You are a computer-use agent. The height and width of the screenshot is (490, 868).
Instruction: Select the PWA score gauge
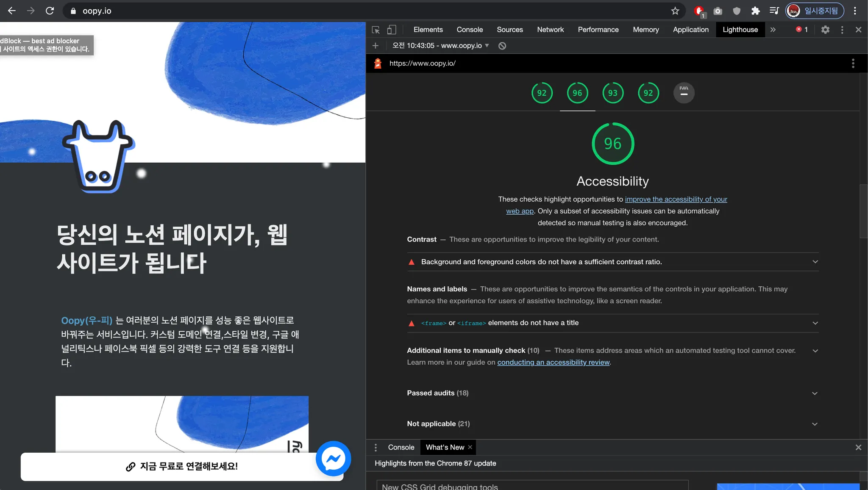coord(684,93)
